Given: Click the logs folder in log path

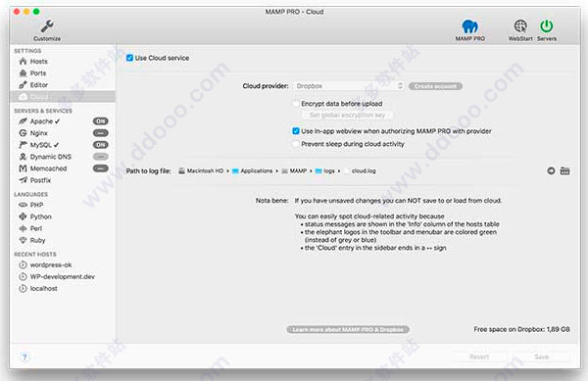Looking at the screenshot, I should tap(324, 170).
